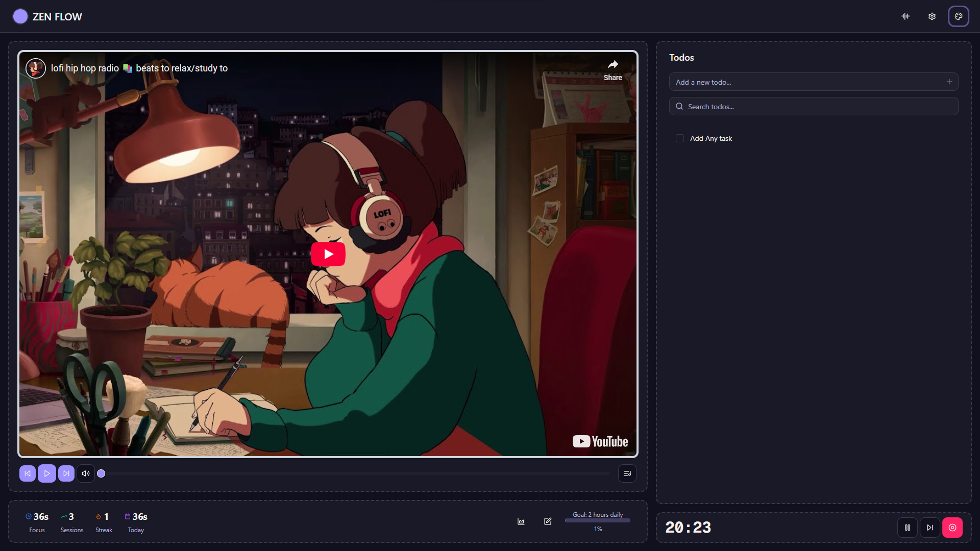Click the 1% goal progress value
Viewport: 980px width, 551px height.
(x=598, y=529)
